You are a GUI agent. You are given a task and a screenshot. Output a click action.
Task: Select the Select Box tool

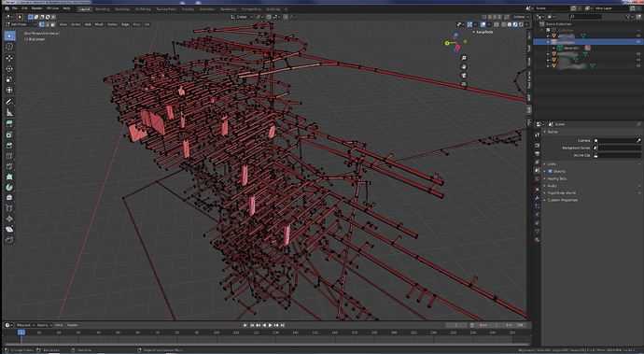coord(9,36)
